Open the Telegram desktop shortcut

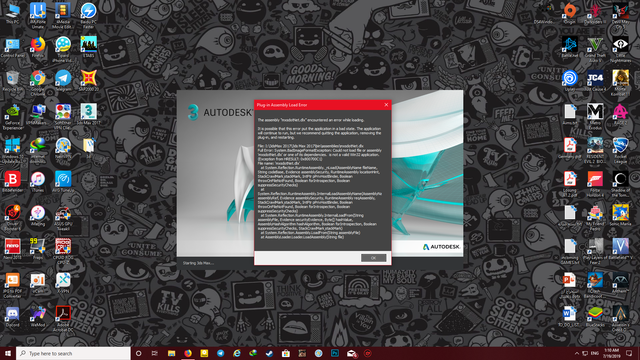(x=63, y=81)
